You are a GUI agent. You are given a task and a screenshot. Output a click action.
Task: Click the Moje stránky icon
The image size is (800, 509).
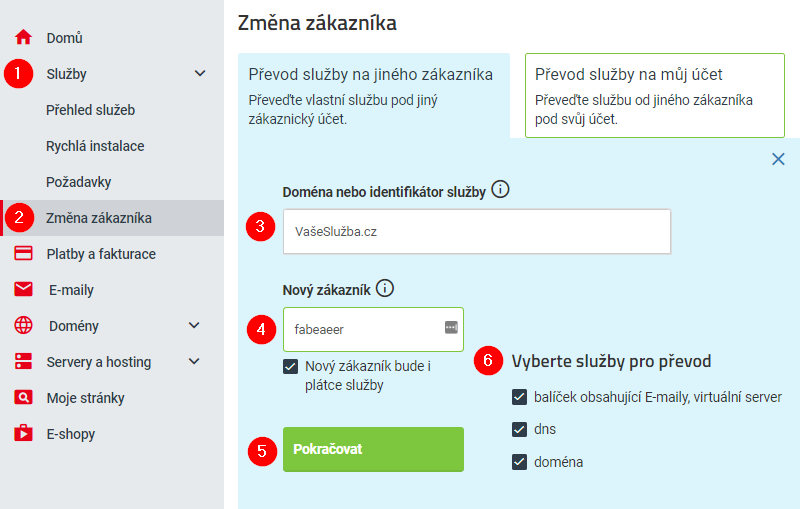tap(24, 398)
